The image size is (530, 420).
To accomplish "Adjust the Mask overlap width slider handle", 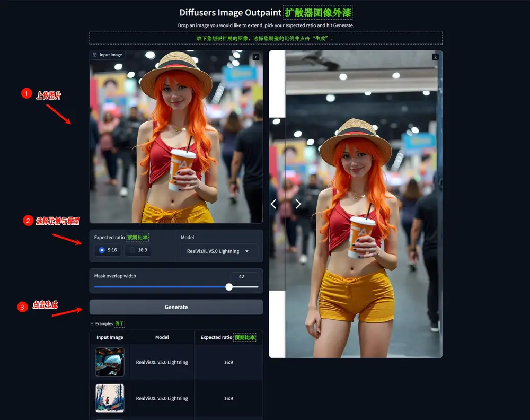I will click(x=229, y=287).
